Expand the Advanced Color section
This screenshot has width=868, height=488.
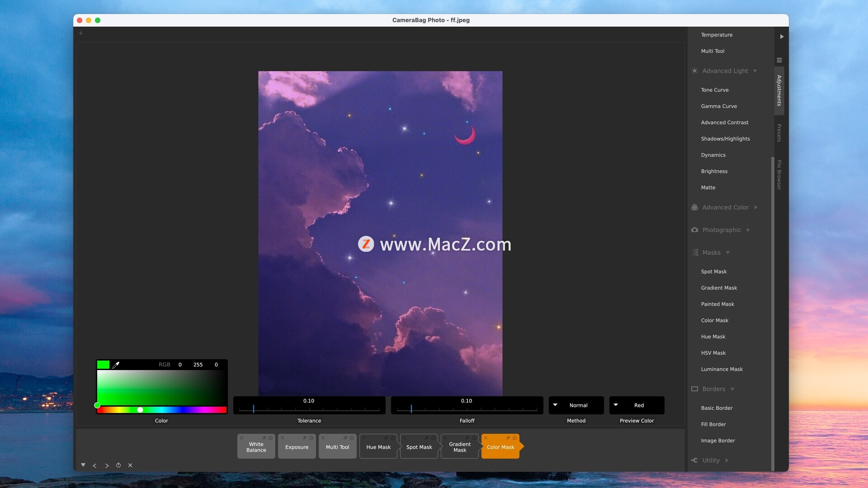755,207
